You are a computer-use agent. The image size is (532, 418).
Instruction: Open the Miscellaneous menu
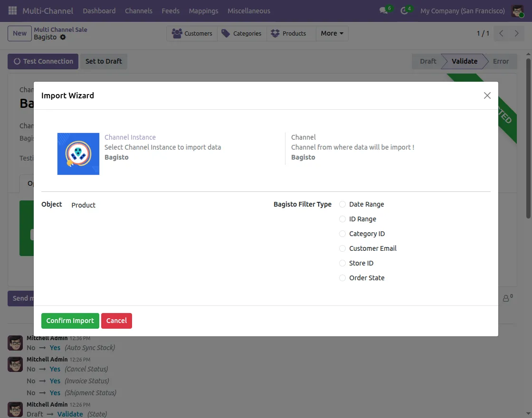coord(249,11)
